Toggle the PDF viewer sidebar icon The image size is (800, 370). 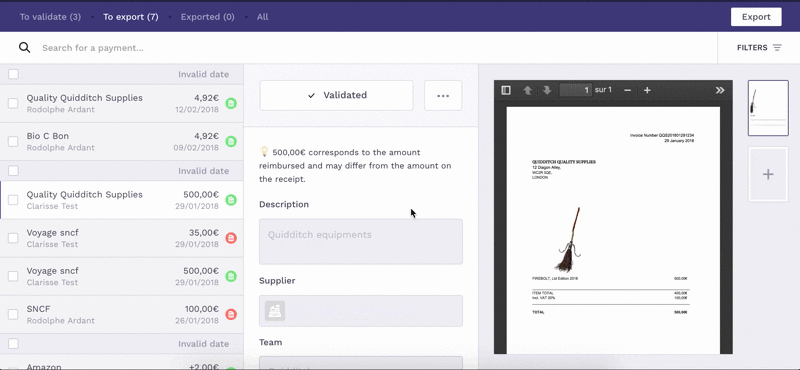coord(506,90)
